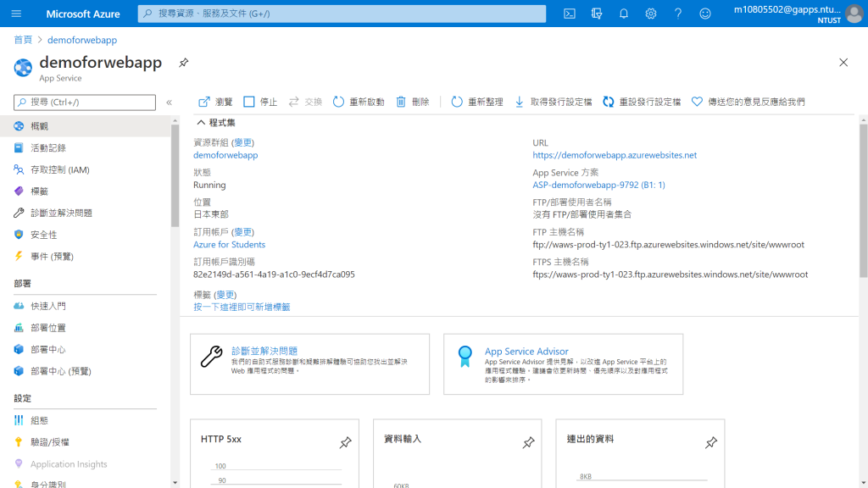Open 標籤 tags in the sidebar
This screenshot has width=868, height=488.
coord(86,191)
